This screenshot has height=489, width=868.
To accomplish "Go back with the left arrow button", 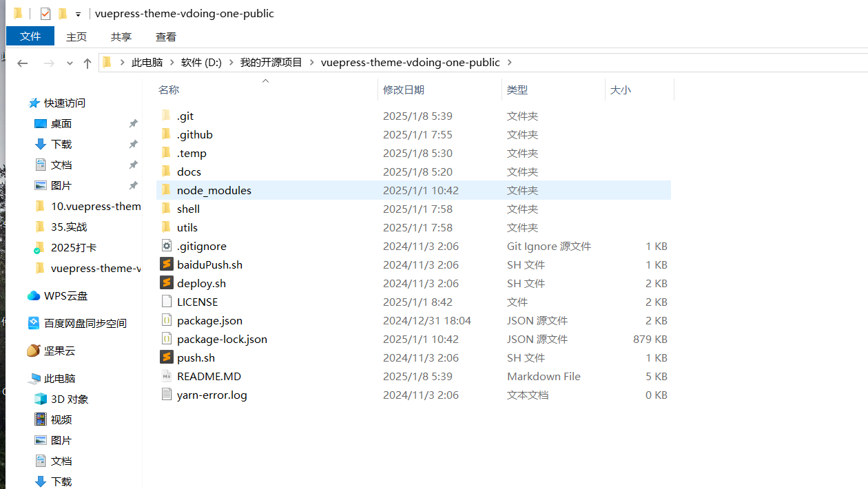I will (x=22, y=63).
